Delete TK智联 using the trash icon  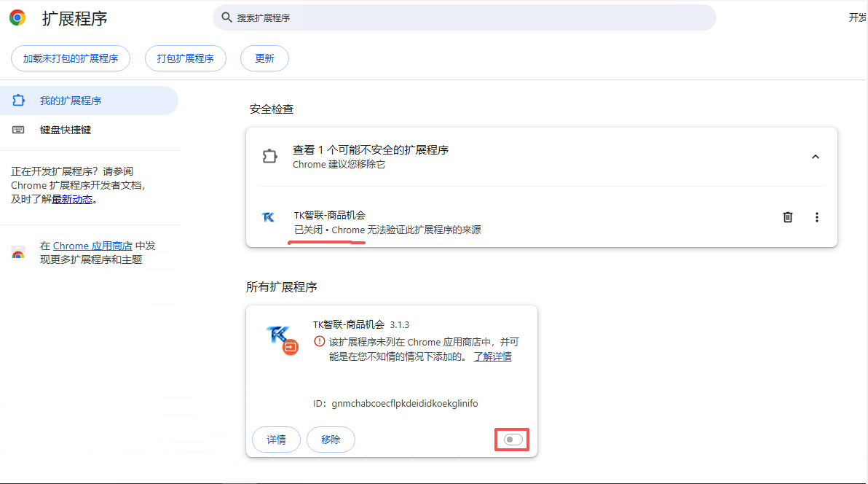point(787,217)
